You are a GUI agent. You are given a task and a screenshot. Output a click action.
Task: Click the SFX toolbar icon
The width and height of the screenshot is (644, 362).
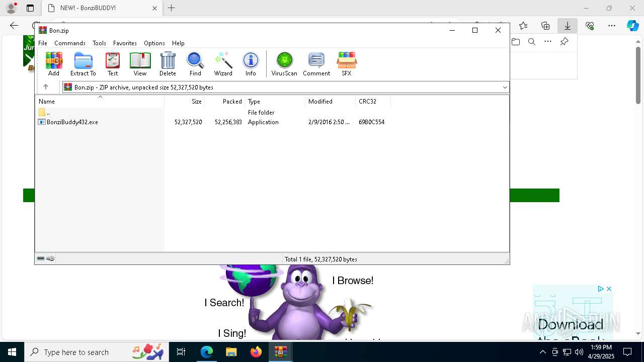pos(347,64)
